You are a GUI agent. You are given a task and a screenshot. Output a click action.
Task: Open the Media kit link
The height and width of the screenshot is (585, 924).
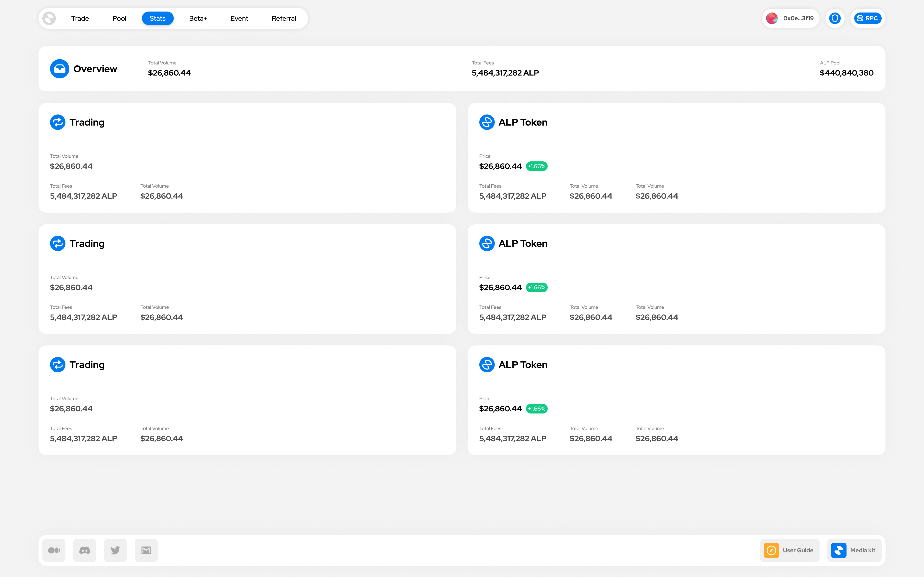coord(854,550)
